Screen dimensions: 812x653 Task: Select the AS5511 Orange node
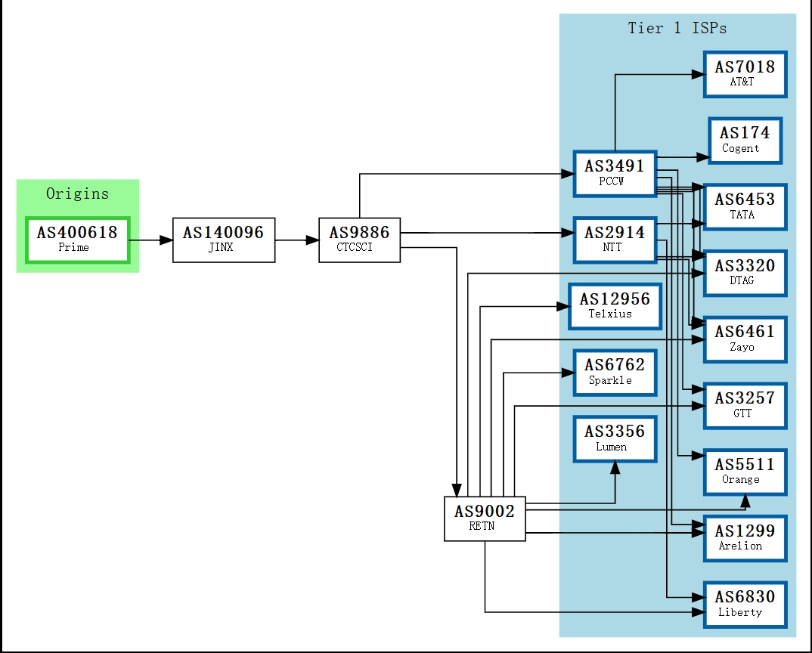click(745, 472)
